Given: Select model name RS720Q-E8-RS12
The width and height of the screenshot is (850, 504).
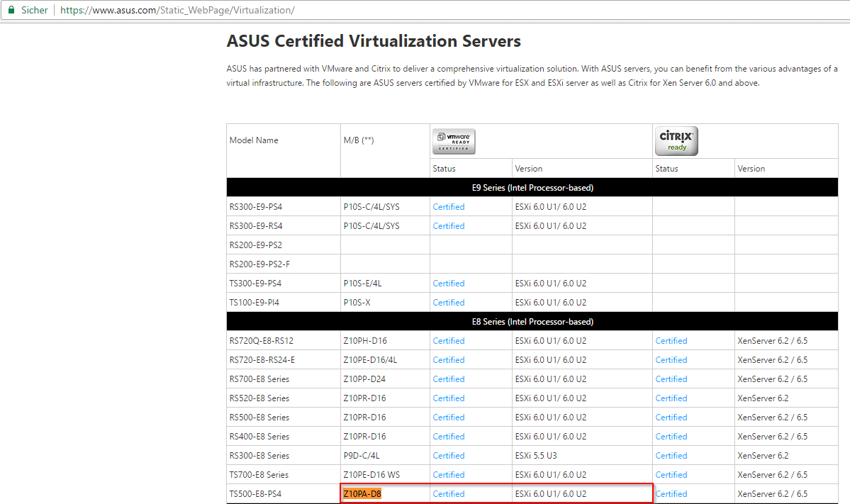Looking at the screenshot, I should point(262,340).
